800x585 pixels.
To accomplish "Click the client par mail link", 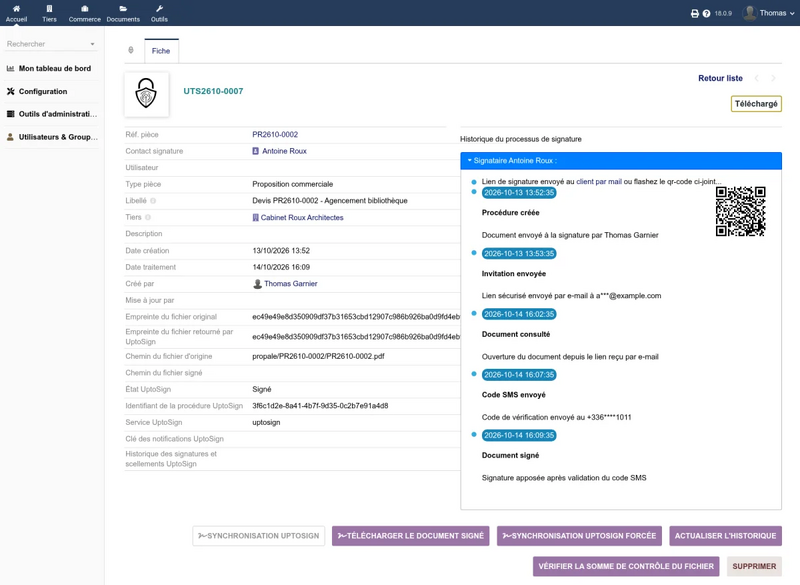I will (599, 182).
